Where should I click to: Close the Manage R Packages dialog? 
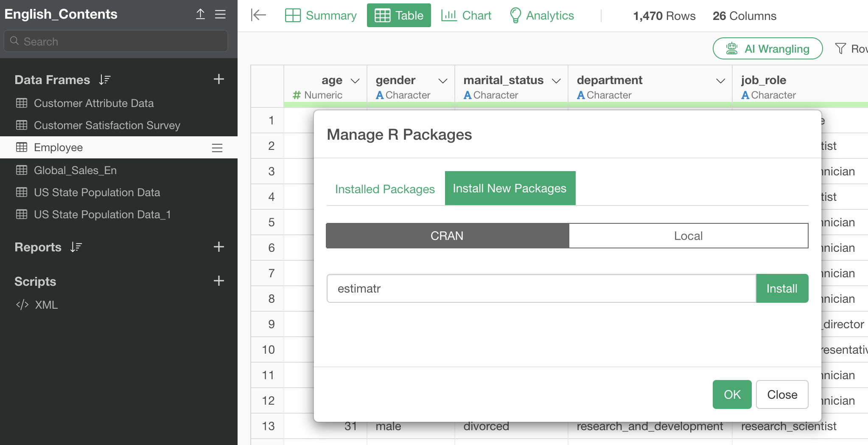click(782, 394)
